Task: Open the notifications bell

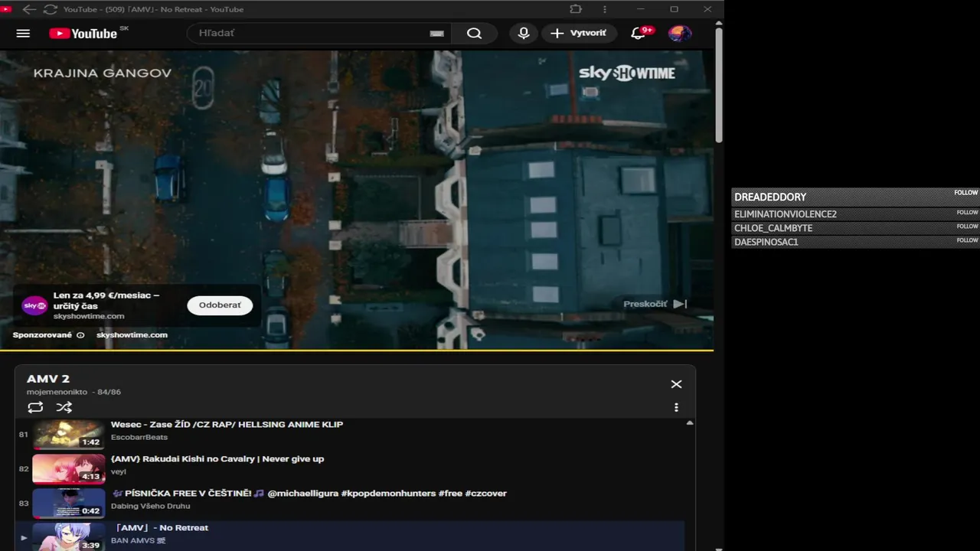Action: coord(639,33)
